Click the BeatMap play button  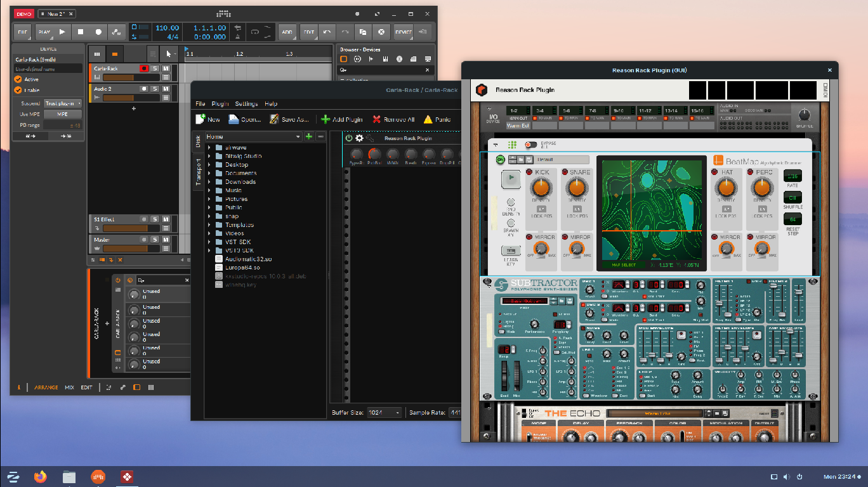511,179
